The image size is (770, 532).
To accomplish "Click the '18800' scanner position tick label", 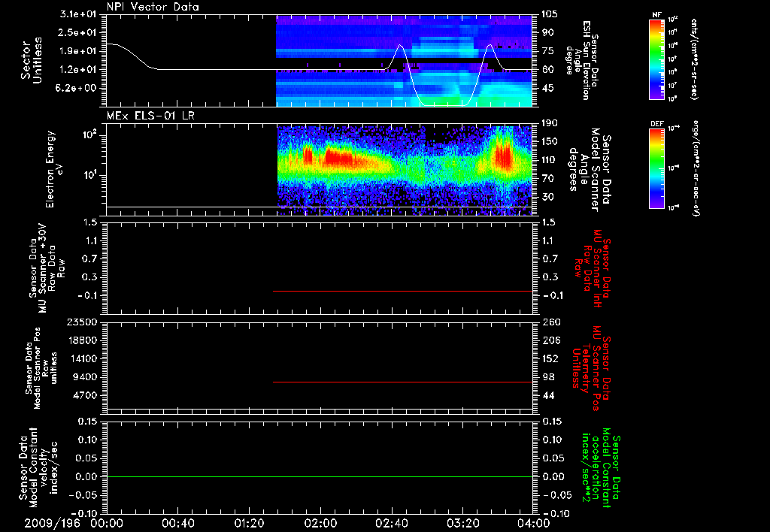I will pyautogui.click(x=81, y=340).
